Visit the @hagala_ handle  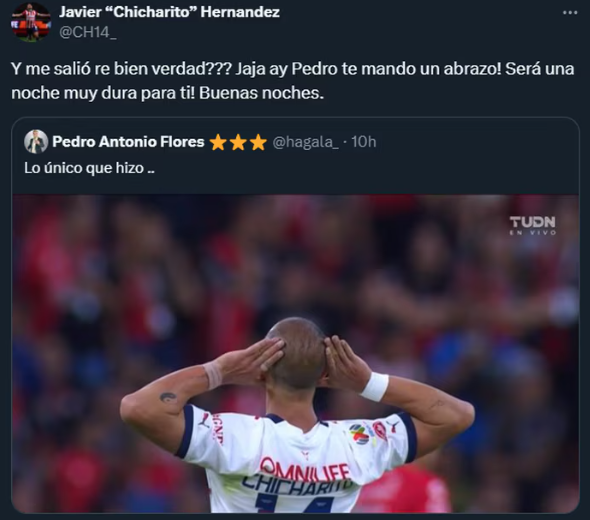point(305,142)
